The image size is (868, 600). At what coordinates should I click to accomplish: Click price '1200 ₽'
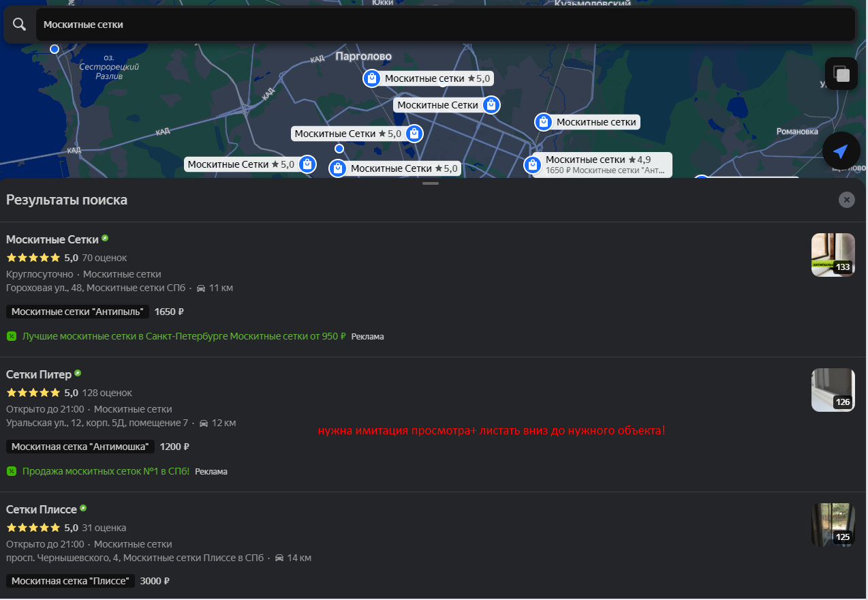pyautogui.click(x=174, y=447)
